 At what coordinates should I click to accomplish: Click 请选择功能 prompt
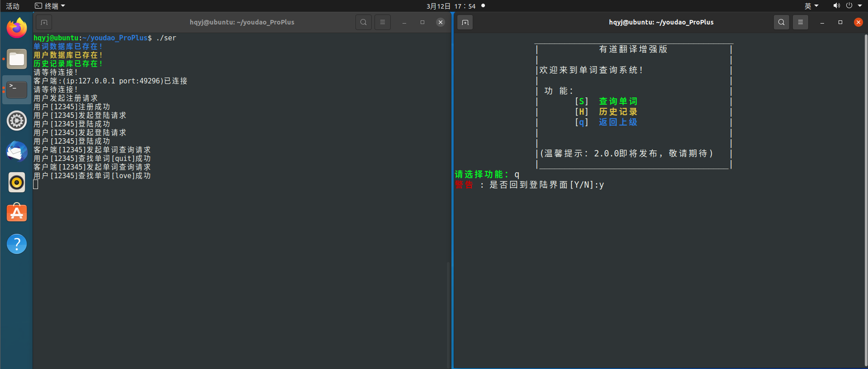click(482, 174)
